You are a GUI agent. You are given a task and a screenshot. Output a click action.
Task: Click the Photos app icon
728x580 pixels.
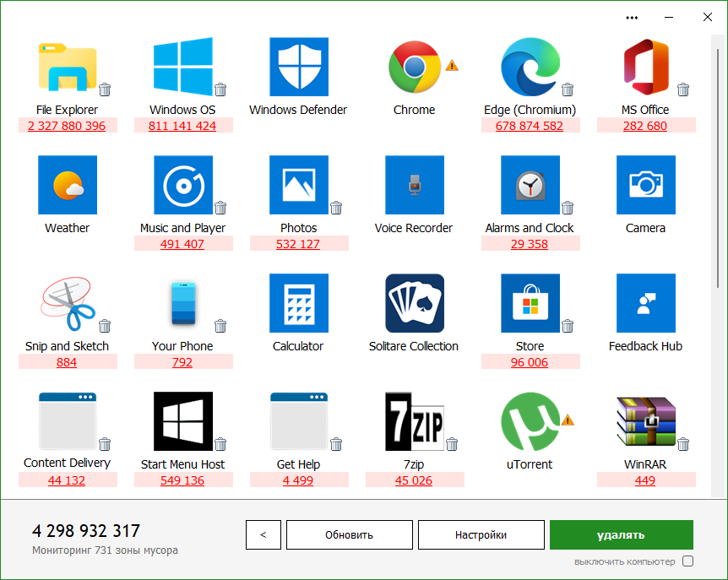pos(299,185)
